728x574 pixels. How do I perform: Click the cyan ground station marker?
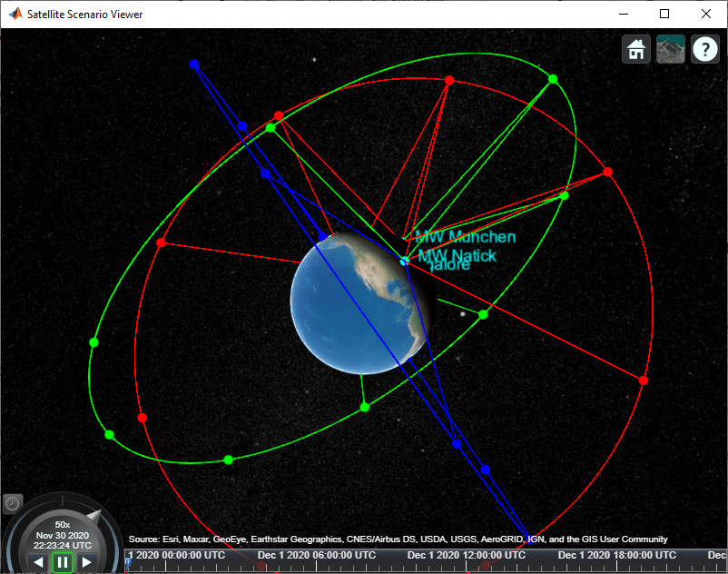pyautogui.click(x=404, y=261)
